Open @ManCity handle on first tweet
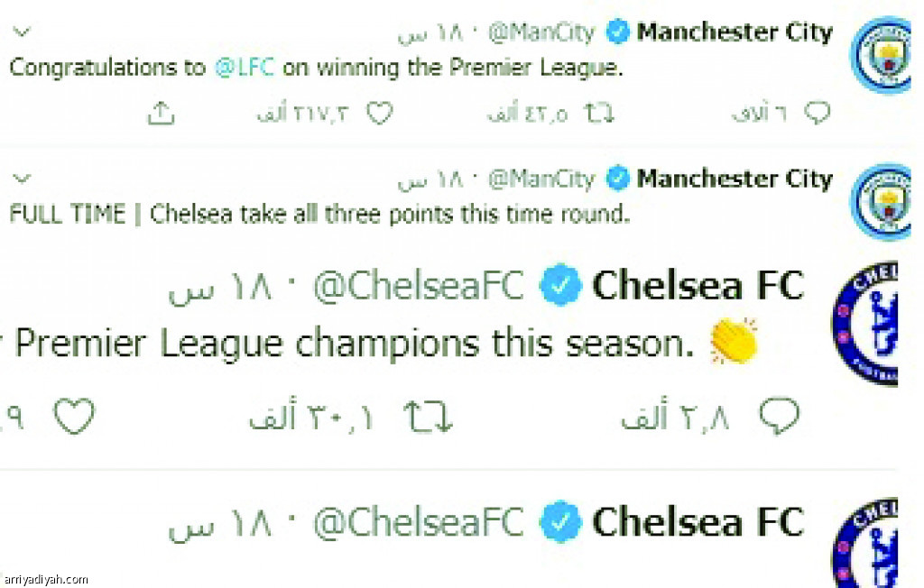The height and width of the screenshot is (588, 924). [x=541, y=32]
